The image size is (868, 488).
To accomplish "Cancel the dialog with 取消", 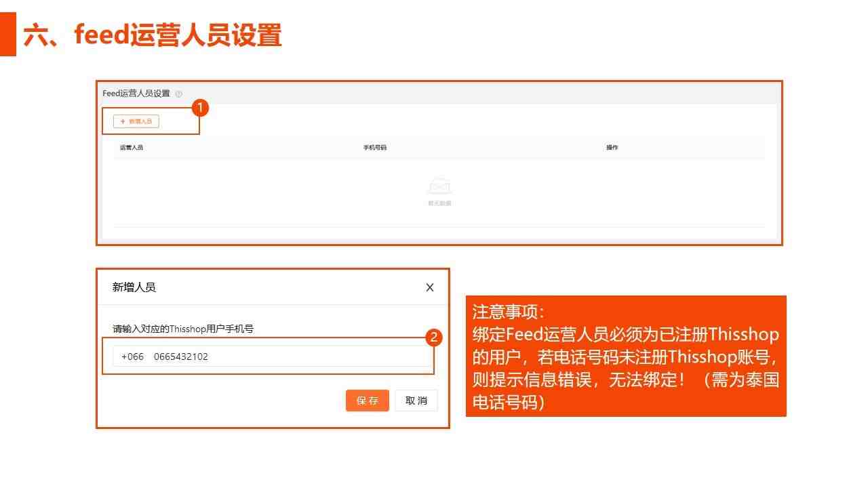I will pos(416,401).
